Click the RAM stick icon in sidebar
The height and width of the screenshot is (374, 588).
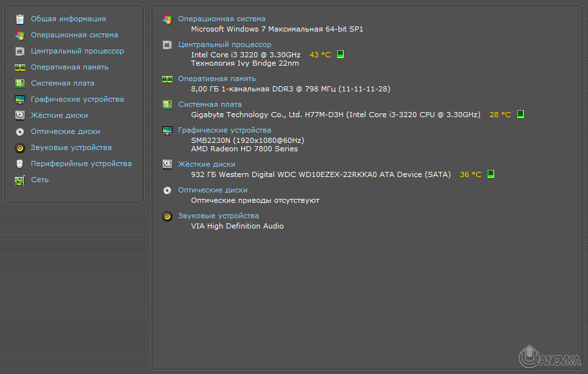[x=20, y=67]
